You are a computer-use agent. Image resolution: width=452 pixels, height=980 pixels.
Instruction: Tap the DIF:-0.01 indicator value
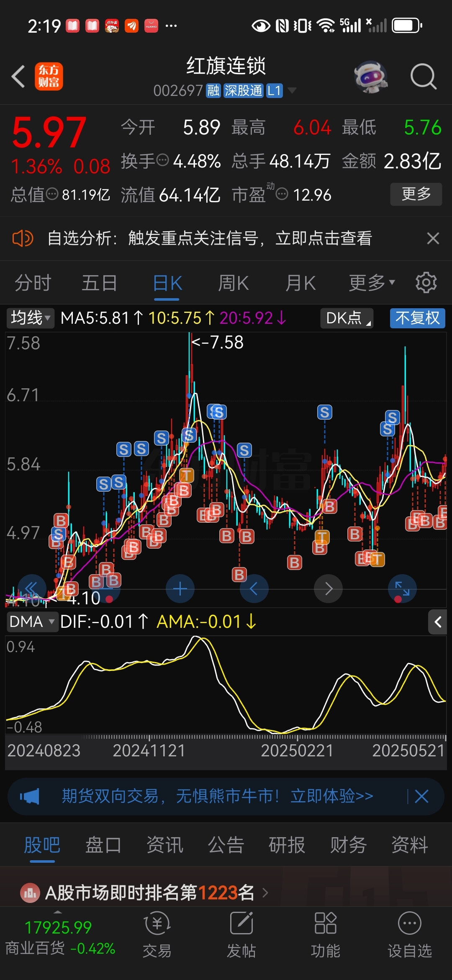point(104,622)
